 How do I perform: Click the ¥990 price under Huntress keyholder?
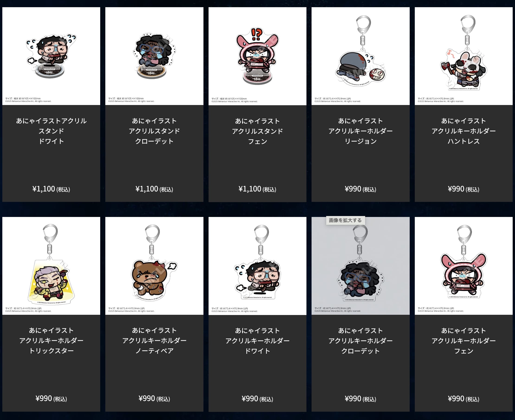(464, 189)
